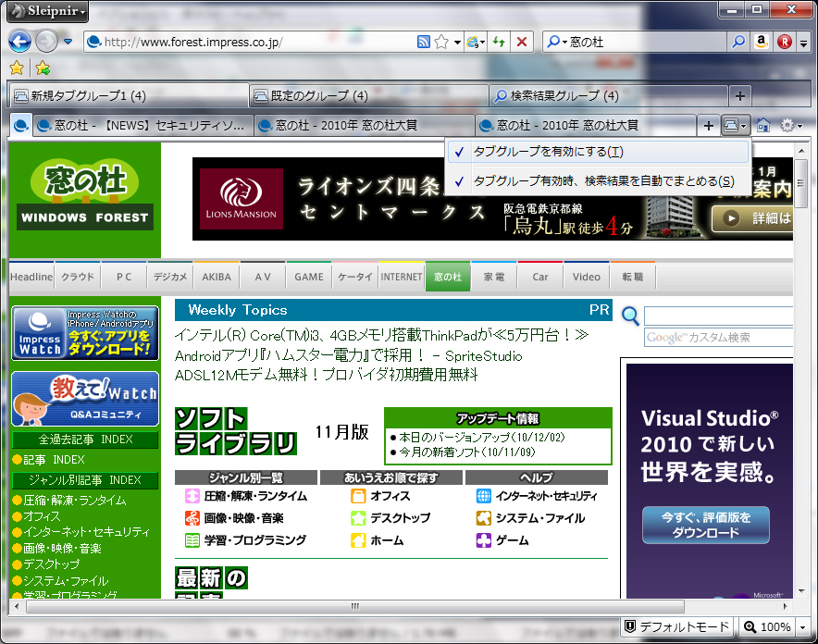Open the INTERNET navigation tab
818x644 pixels.
click(x=402, y=277)
